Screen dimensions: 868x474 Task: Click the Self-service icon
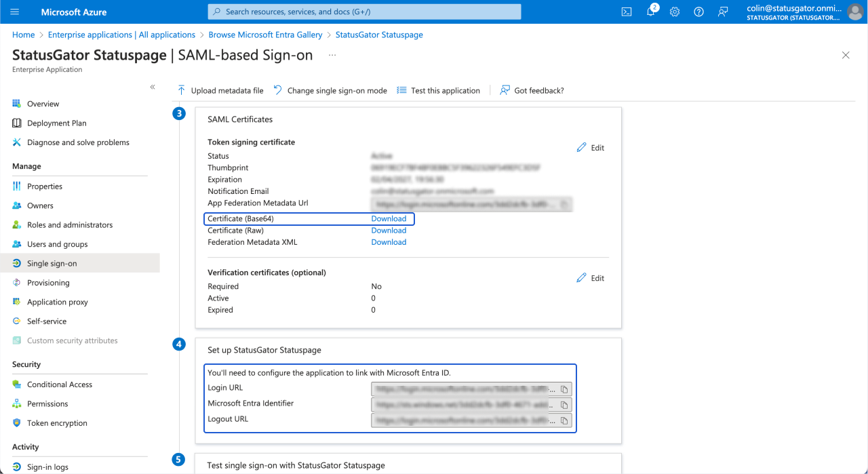17,321
